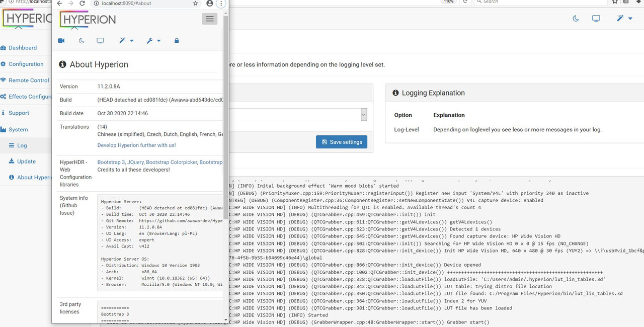Bookmark the page with the Chrome star icon

tap(196, 4)
